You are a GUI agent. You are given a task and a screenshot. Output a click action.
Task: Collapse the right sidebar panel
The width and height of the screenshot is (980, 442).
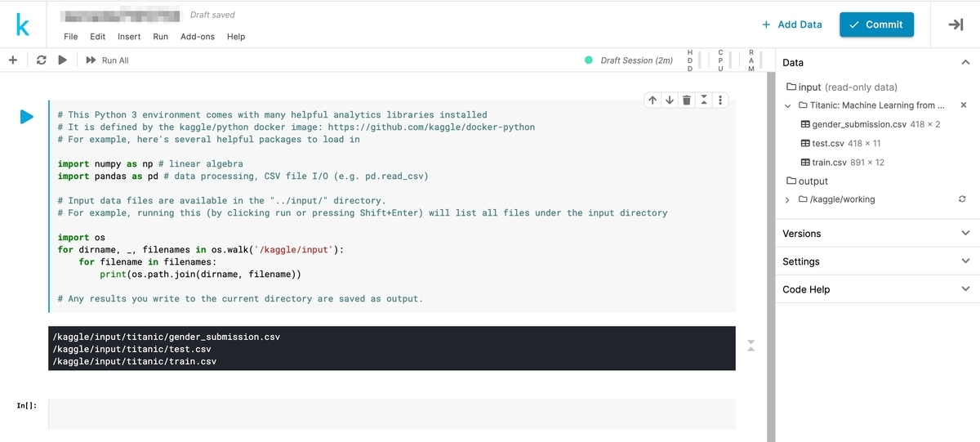pyautogui.click(x=955, y=25)
